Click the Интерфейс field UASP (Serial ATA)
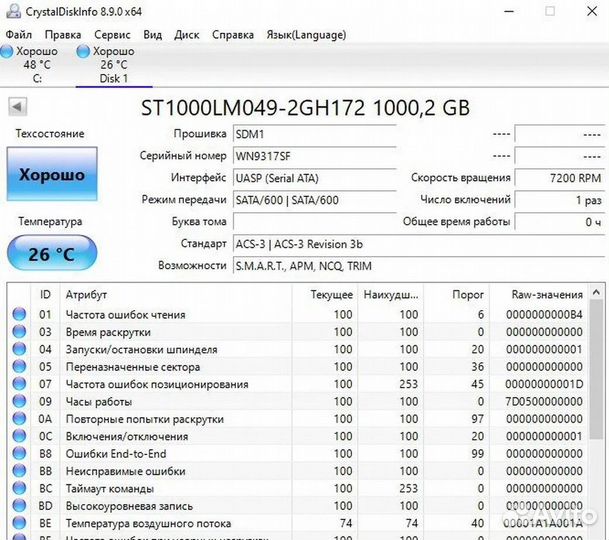Screen dimensions: 609x540 pos(315,178)
